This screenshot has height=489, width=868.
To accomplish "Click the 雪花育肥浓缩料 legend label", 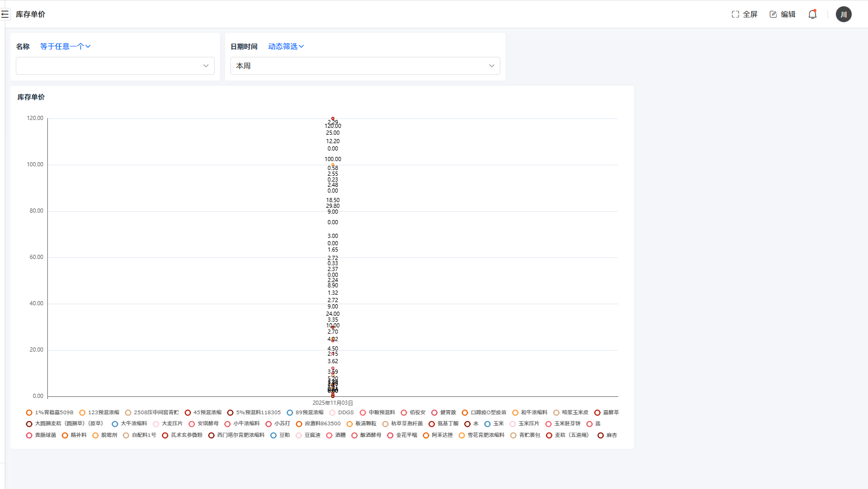I will [x=486, y=435].
